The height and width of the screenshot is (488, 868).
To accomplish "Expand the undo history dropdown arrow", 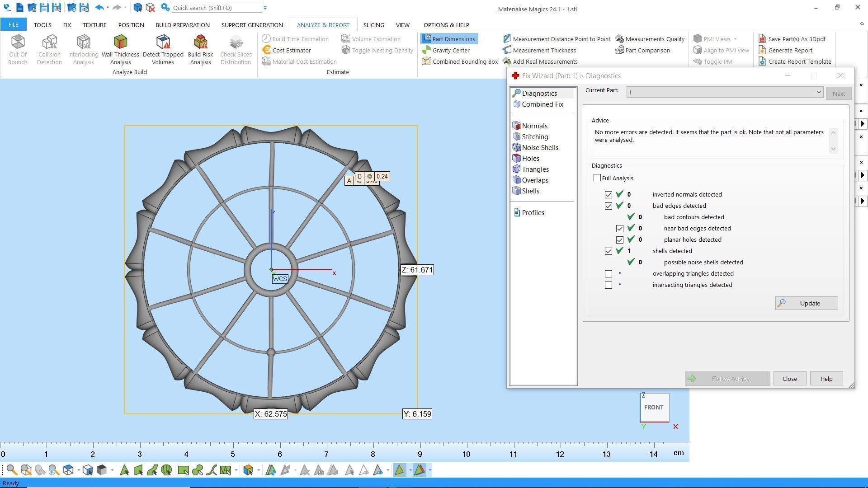I will [108, 8].
